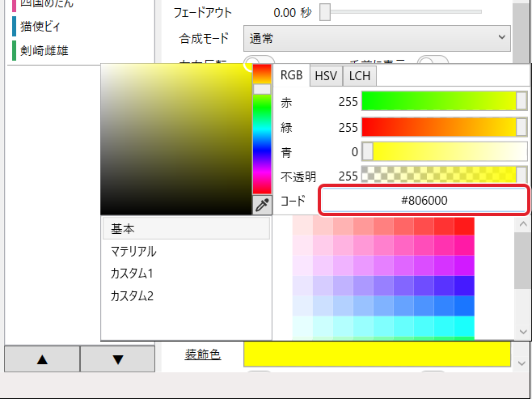Click the palette scrollbar up arrow

(523, 224)
